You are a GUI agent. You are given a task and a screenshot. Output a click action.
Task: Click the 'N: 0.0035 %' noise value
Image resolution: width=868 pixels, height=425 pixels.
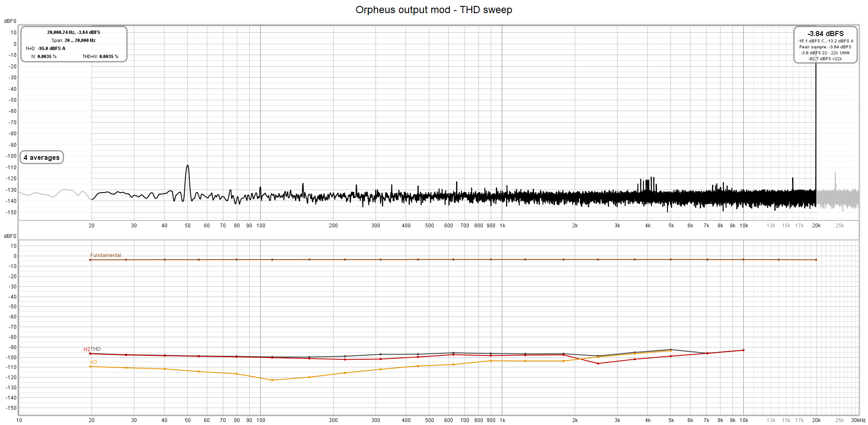(x=44, y=56)
